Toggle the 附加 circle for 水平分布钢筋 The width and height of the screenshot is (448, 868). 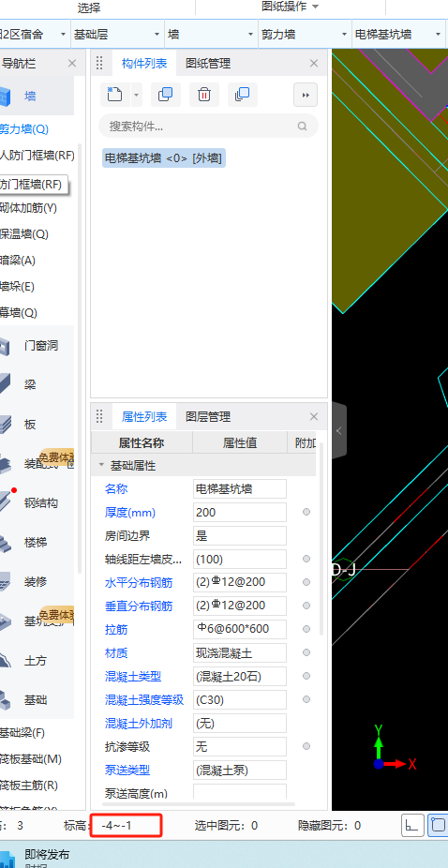pyautogui.click(x=306, y=582)
